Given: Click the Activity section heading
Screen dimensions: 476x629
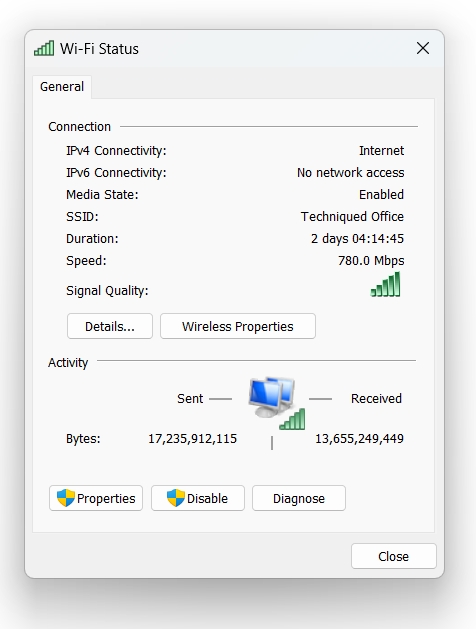Looking at the screenshot, I should (x=68, y=363).
